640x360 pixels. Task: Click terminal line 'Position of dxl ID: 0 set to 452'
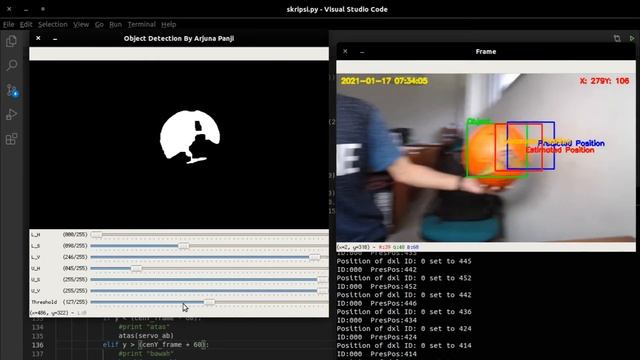[x=404, y=278]
